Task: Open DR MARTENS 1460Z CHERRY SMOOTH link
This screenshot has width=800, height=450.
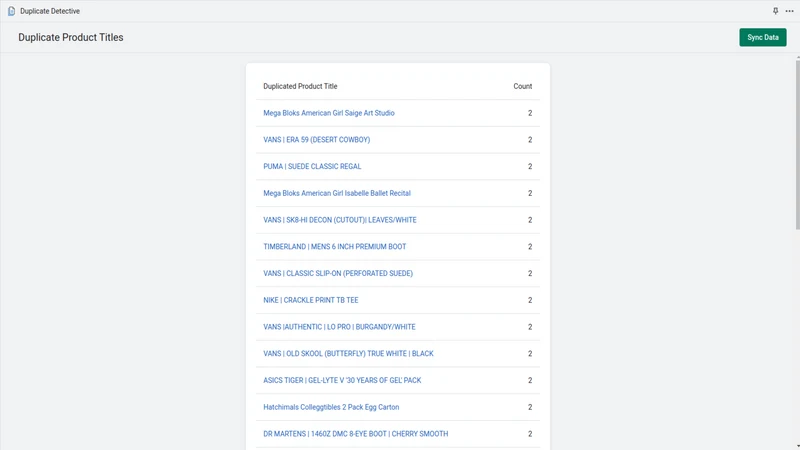Action: tap(356, 434)
